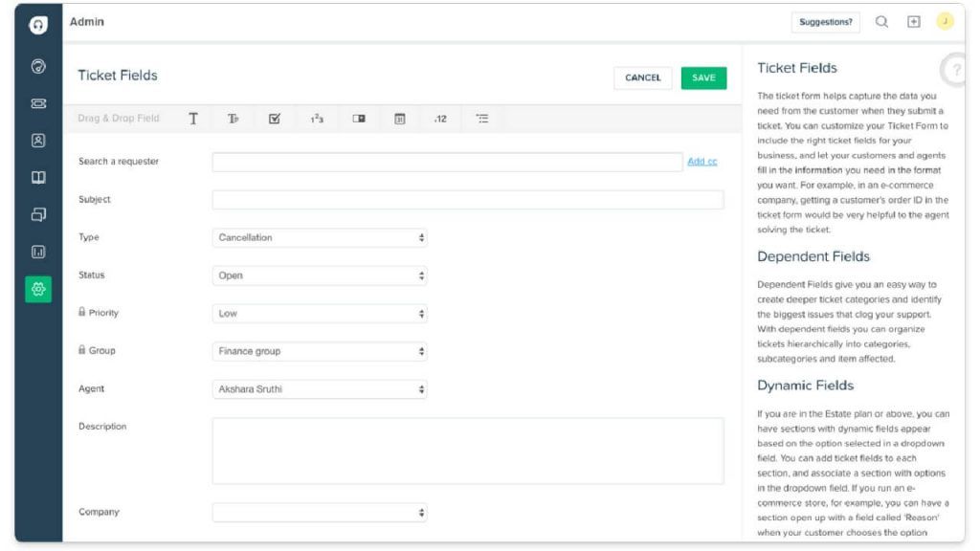Click the Search a requester label

point(118,161)
